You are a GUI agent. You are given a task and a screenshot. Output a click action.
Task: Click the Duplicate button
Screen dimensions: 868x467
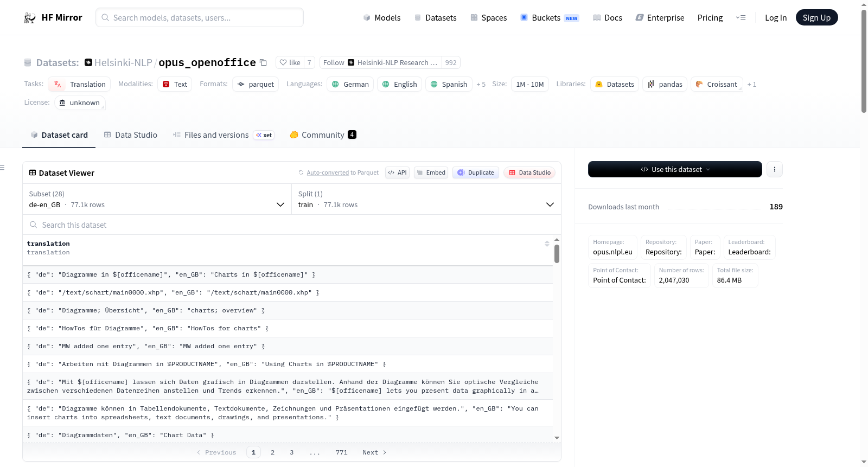click(476, 172)
